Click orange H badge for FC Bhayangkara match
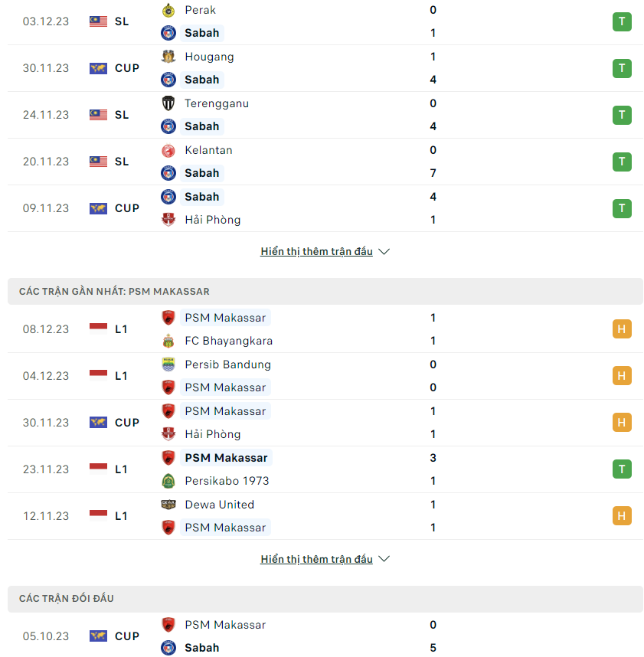This screenshot has height=657, width=644. [x=622, y=329]
